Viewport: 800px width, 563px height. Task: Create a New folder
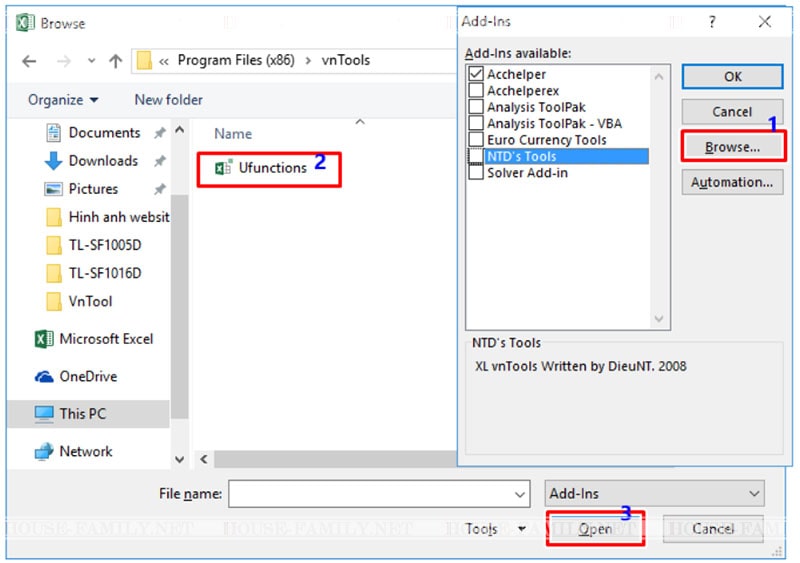click(168, 100)
